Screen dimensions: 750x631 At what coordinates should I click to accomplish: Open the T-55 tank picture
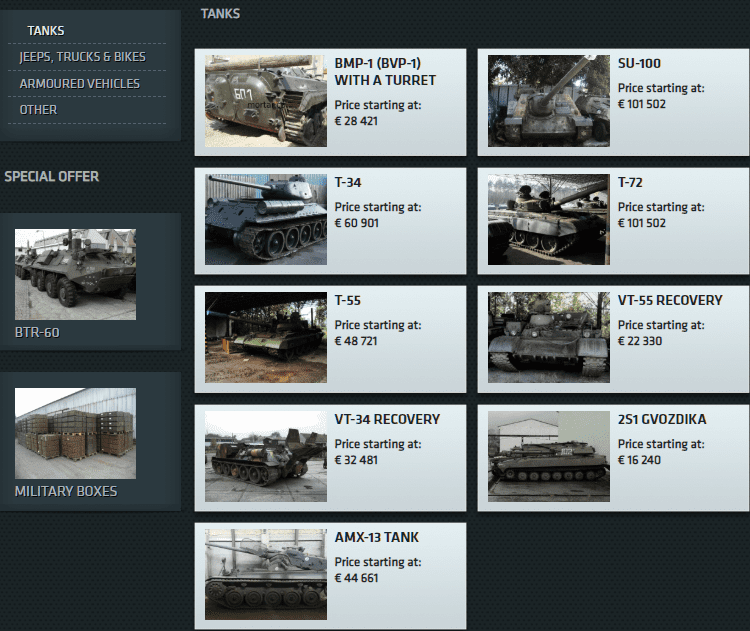tap(266, 338)
